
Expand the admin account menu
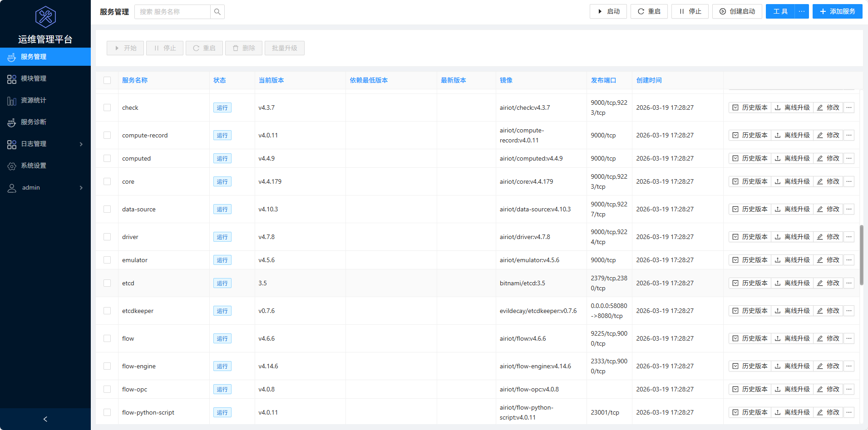pyautogui.click(x=45, y=187)
